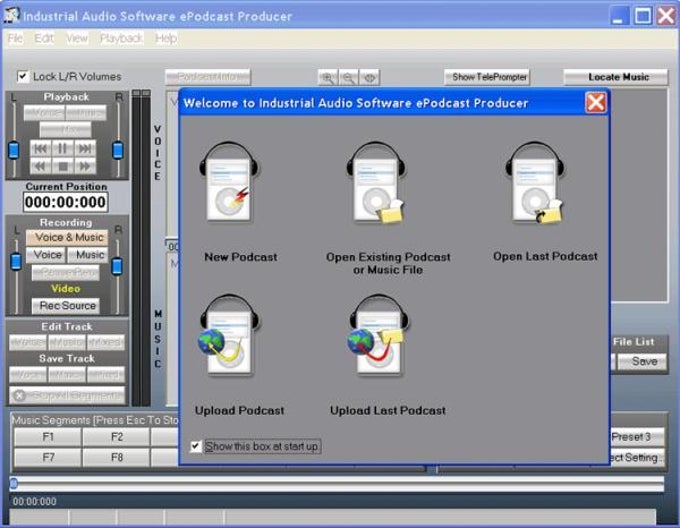Close the Welcome dialog

(x=595, y=103)
